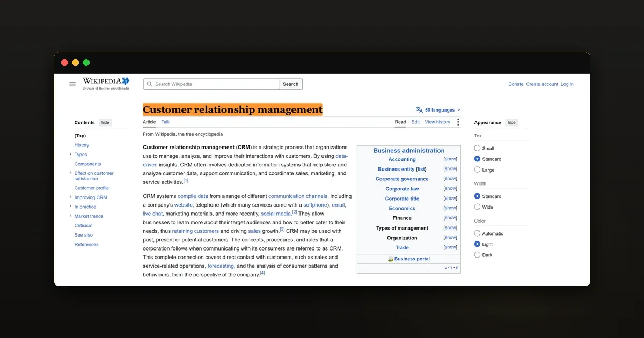Show the Types of management list

450,227
